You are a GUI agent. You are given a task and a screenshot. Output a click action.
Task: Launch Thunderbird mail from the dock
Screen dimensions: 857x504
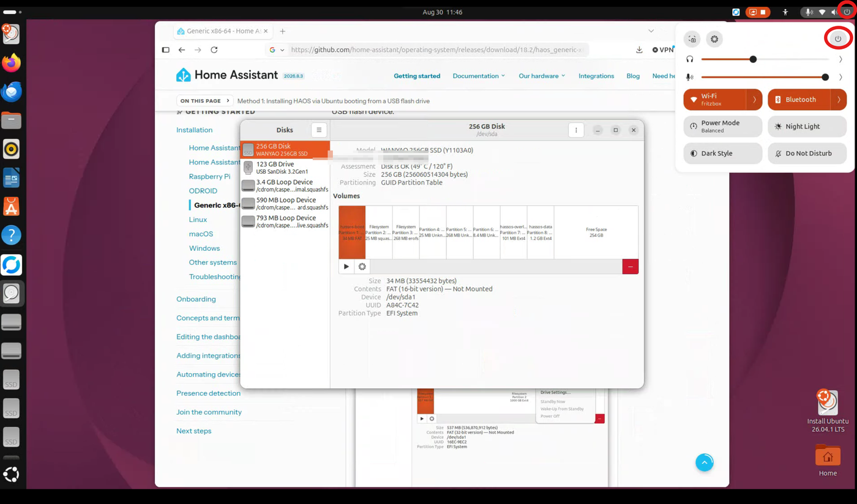point(11,92)
